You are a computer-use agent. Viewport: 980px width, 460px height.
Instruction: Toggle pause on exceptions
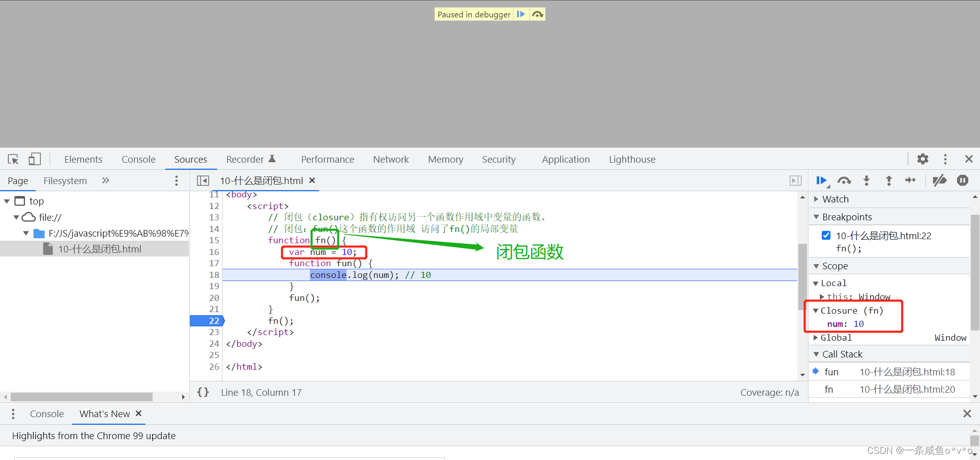click(x=963, y=181)
